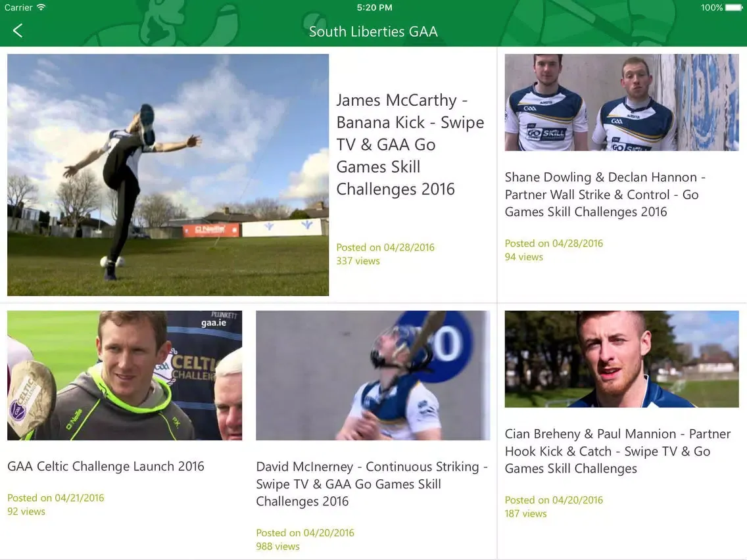Click Posted on 04/20/2016 under Cian Breheny
The image size is (747, 560).
tap(554, 500)
